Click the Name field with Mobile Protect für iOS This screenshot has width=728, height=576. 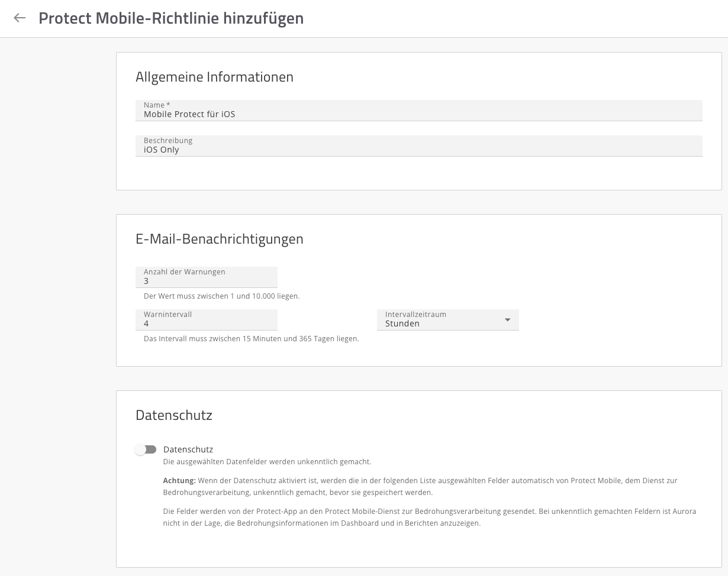[418, 114]
